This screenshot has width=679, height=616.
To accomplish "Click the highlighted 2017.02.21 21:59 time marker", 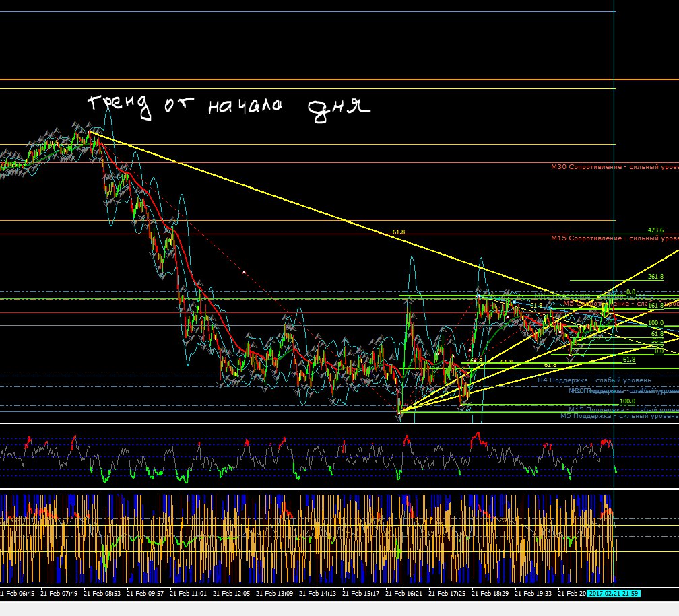I will (x=613, y=593).
